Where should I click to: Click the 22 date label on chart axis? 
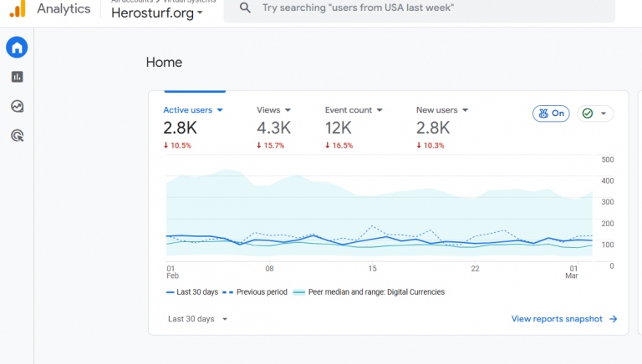tap(475, 269)
